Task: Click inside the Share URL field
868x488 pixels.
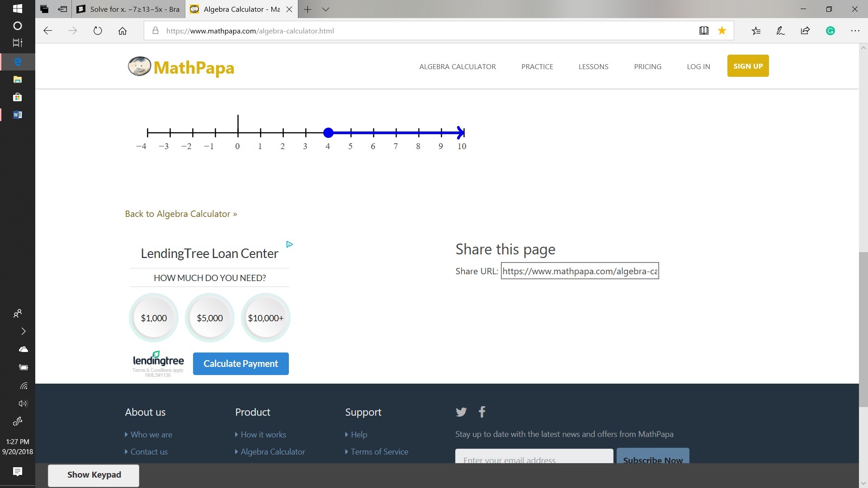Action: pos(580,271)
